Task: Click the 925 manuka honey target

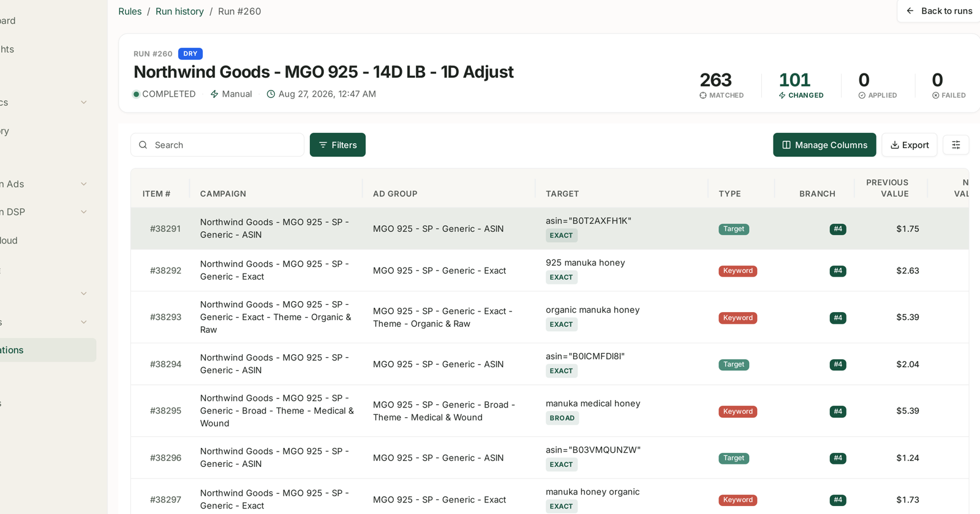Action: [586, 263]
